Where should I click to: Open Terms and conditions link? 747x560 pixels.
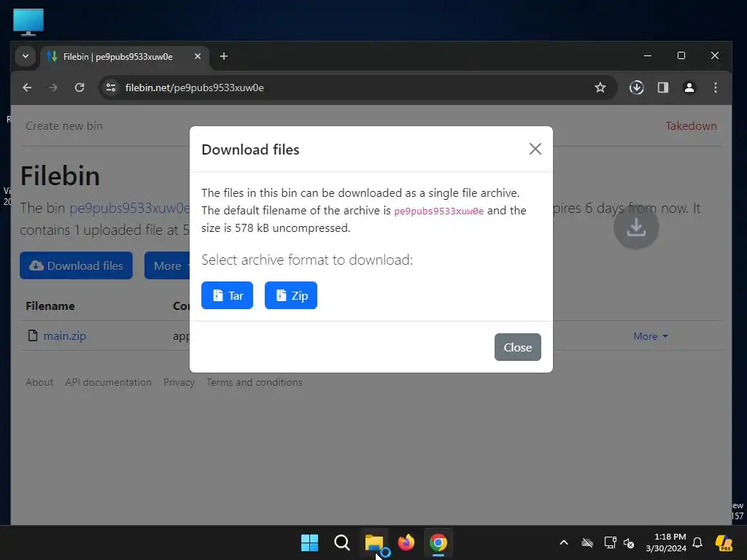tap(255, 382)
